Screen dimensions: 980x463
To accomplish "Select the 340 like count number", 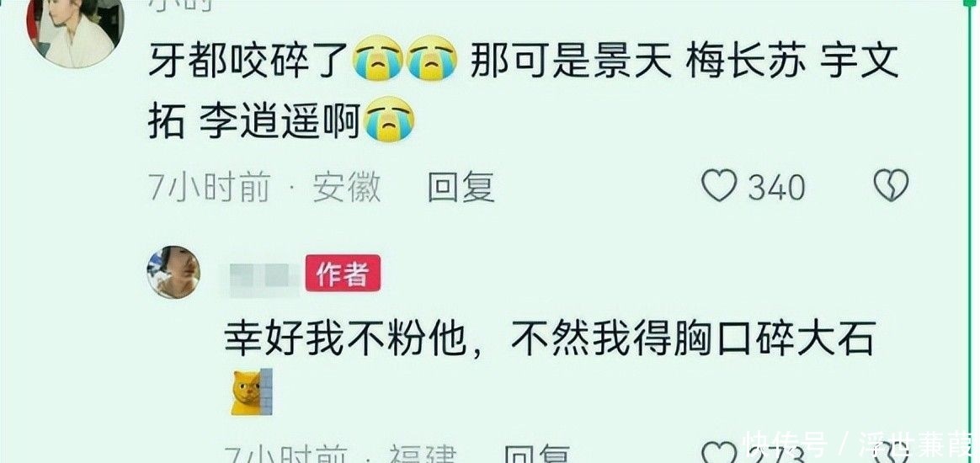I will (777, 187).
